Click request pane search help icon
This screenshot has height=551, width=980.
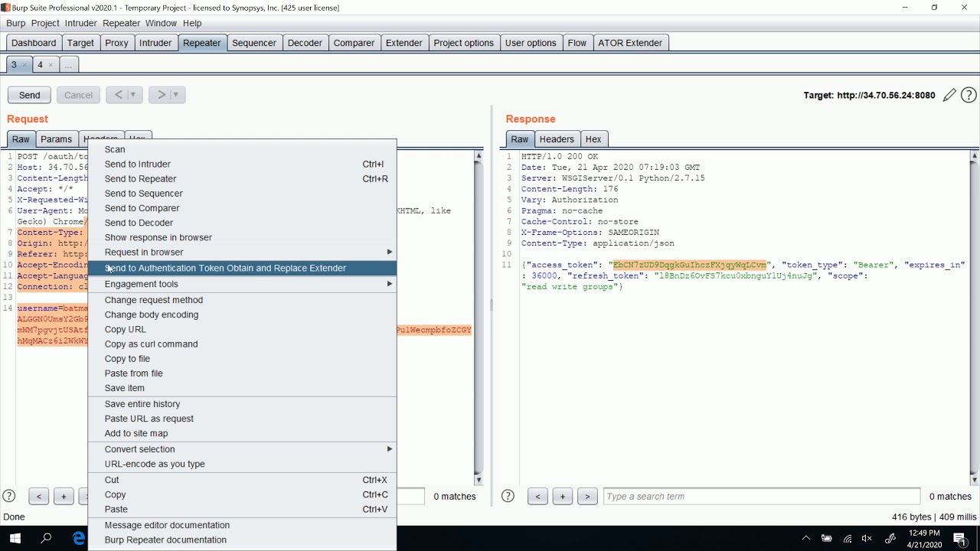click(x=9, y=496)
